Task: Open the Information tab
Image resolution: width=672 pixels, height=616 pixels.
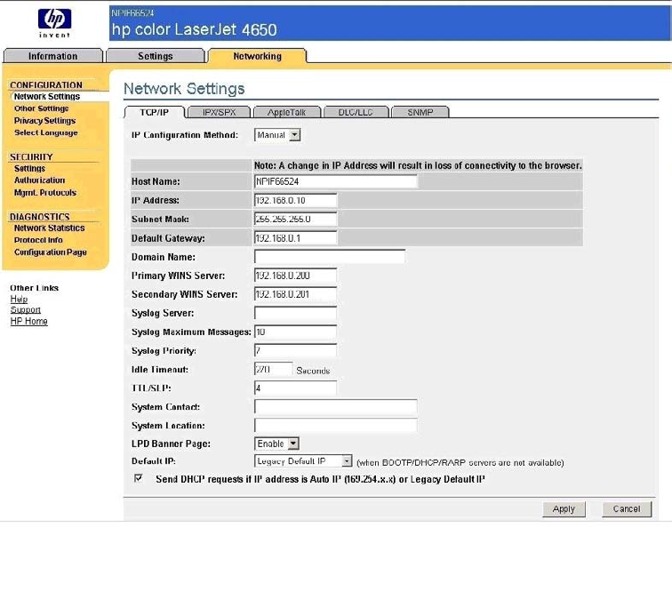Action: point(53,56)
